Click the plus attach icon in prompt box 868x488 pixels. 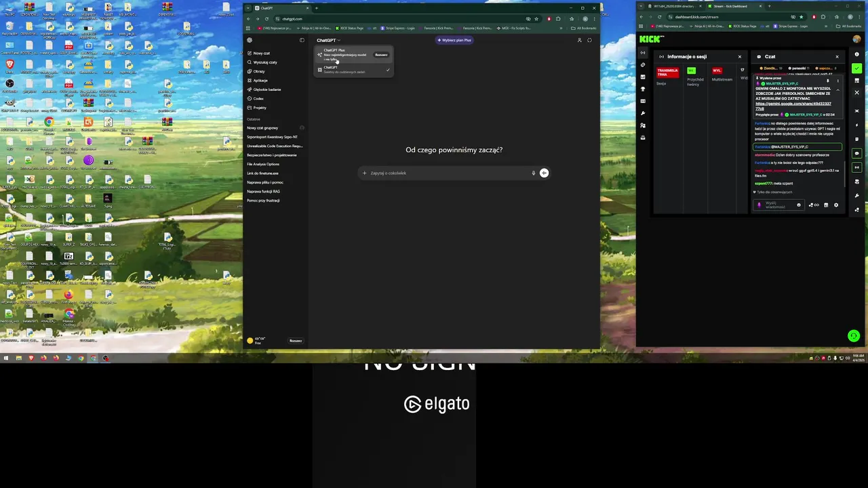coord(364,173)
